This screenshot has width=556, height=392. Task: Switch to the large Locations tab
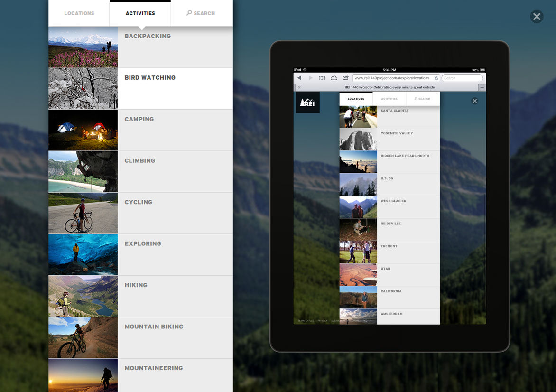[79, 13]
